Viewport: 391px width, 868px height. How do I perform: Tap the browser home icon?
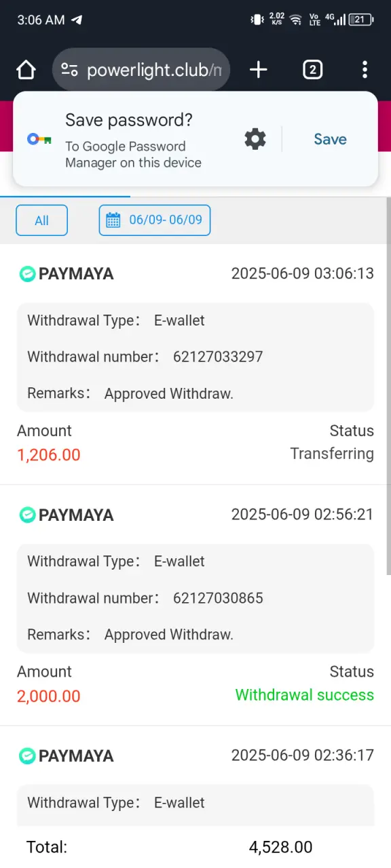pyautogui.click(x=26, y=70)
